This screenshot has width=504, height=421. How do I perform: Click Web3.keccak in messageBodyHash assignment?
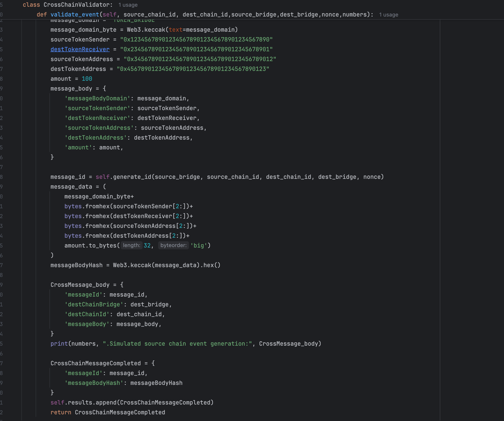point(132,265)
